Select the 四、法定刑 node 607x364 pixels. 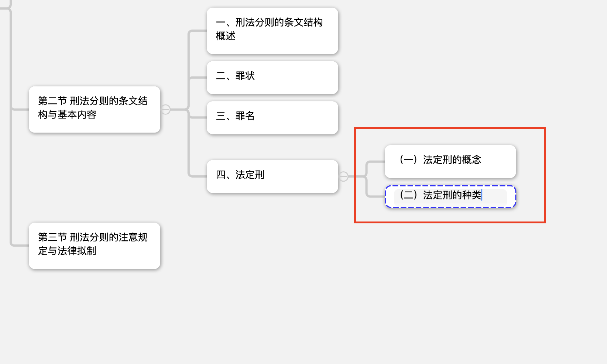pos(272,176)
